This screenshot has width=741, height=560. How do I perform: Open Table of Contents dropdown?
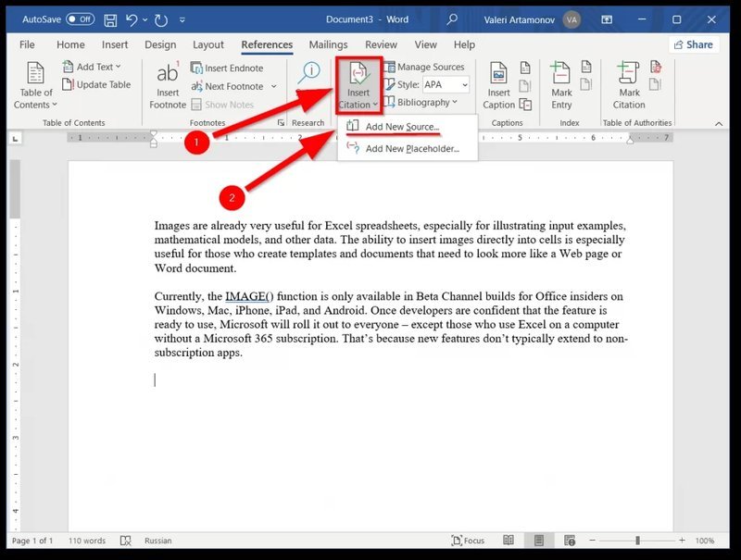click(x=35, y=86)
